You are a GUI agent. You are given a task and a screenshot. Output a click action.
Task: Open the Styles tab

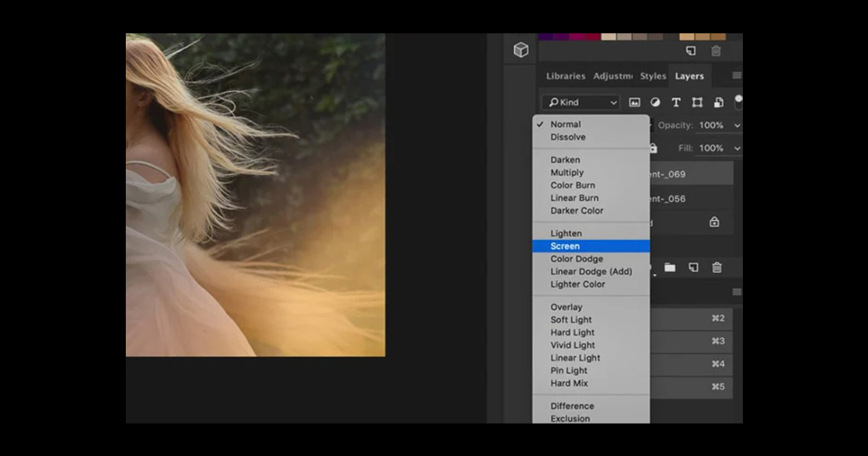click(653, 76)
